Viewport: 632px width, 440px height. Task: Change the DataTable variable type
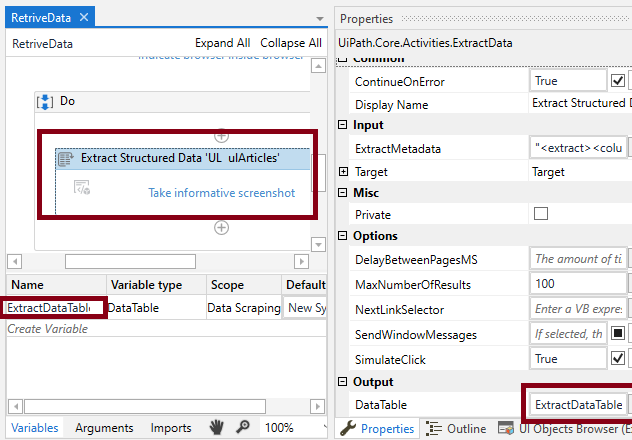point(156,308)
